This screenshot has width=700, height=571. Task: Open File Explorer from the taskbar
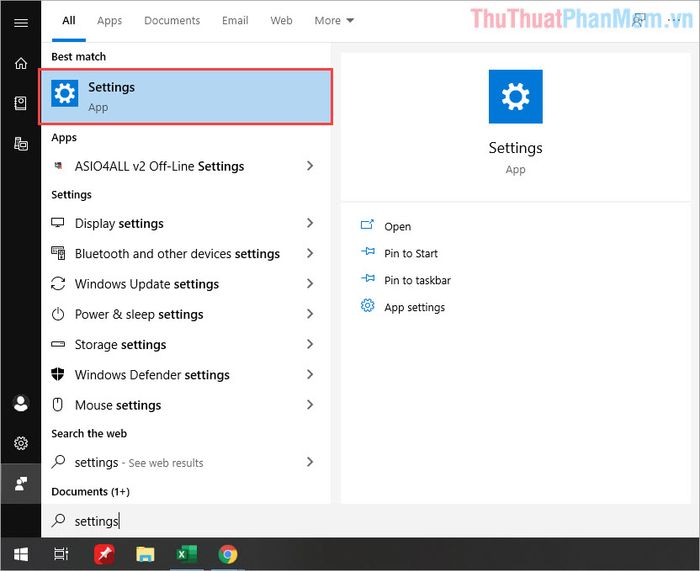click(x=145, y=554)
